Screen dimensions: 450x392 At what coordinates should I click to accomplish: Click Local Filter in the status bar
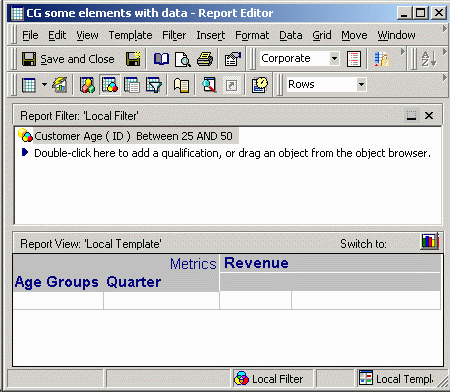pos(277,379)
